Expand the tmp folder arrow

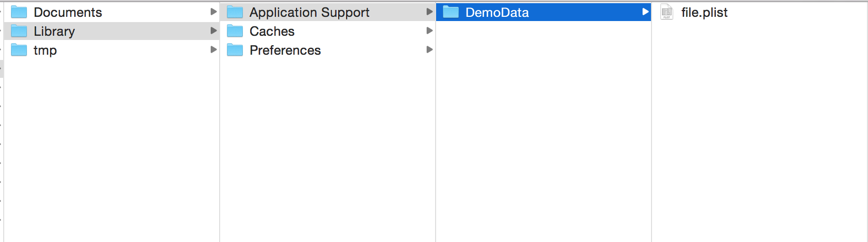(213, 49)
